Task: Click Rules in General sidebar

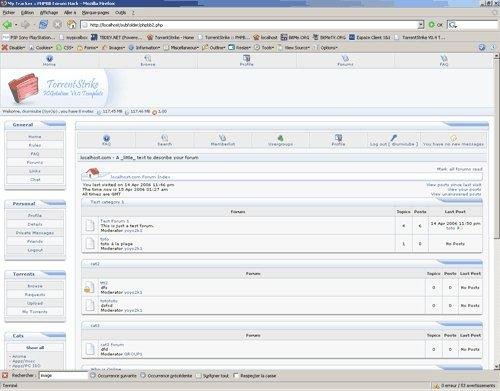Action: pos(35,145)
